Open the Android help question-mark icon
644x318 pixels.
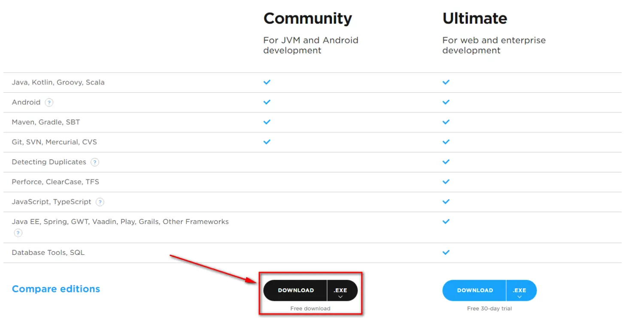pyautogui.click(x=49, y=103)
